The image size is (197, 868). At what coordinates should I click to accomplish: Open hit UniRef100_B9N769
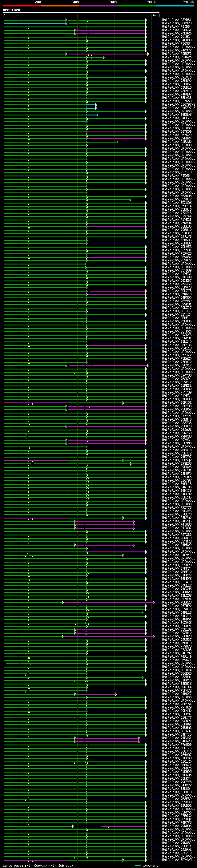pyautogui.click(x=176, y=433)
